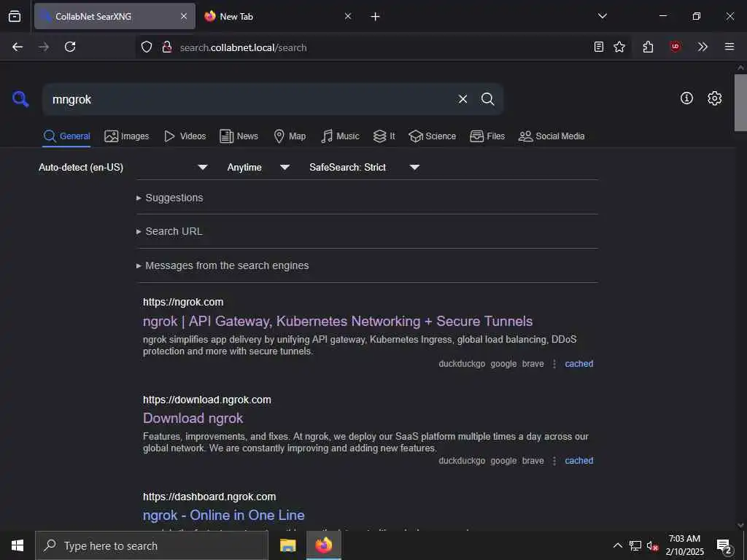Open the uBlock Origin extension icon
This screenshot has width=747, height=560.
pos(675,47)
